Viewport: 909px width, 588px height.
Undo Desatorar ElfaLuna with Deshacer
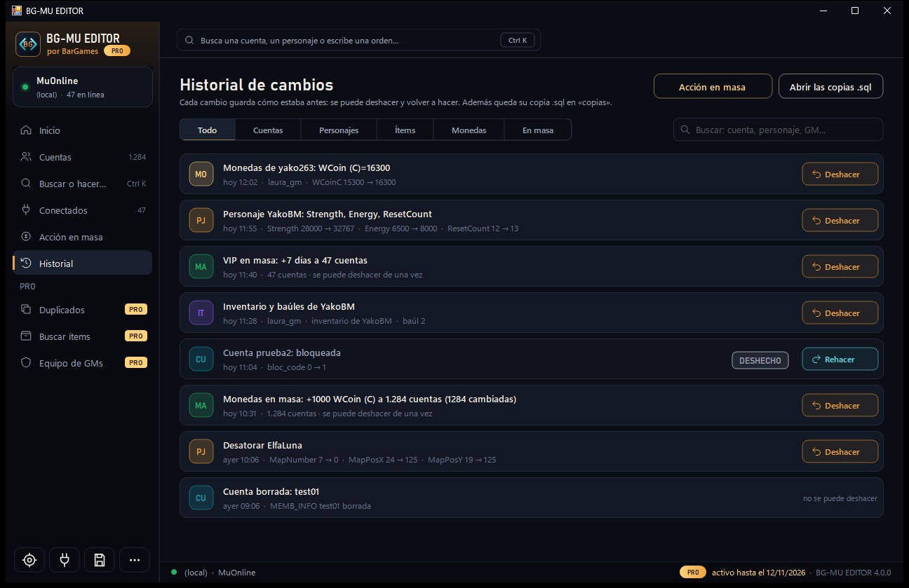tap(840, 452)
